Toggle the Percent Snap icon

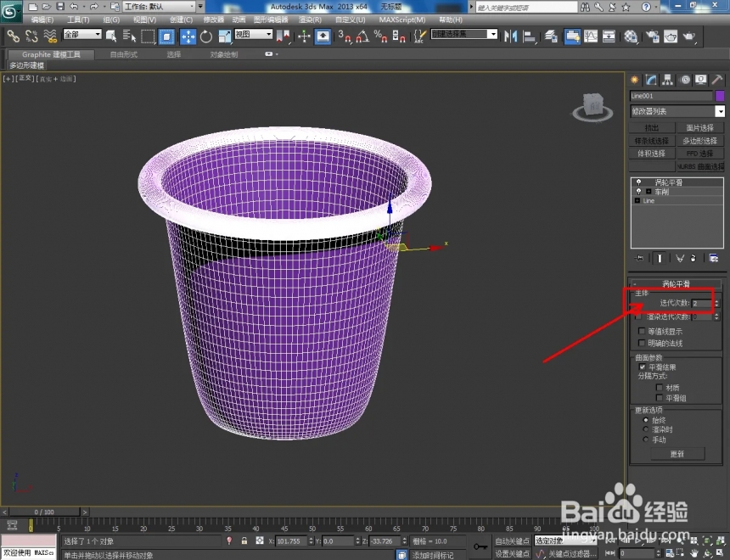pyautogui.click(x=381, y=36)
